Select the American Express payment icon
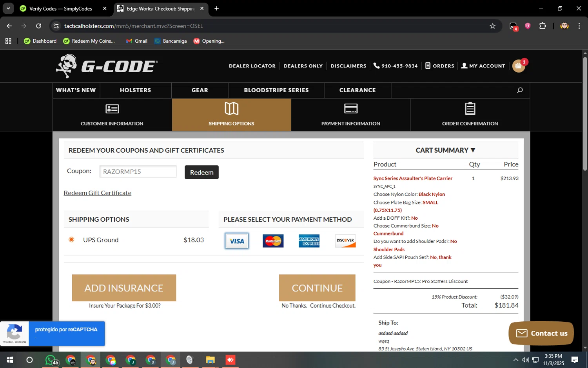Screen dimensions: 588x368 click(x=309, y=241)
